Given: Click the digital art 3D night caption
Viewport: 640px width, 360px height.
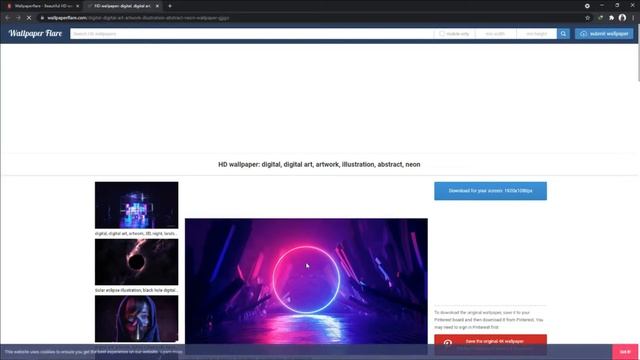Looking at the screenshot, I should [136, 233].
